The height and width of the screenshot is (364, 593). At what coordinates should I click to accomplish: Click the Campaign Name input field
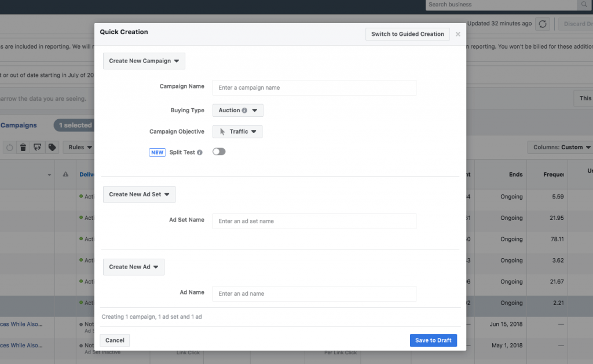pos(314,87)
